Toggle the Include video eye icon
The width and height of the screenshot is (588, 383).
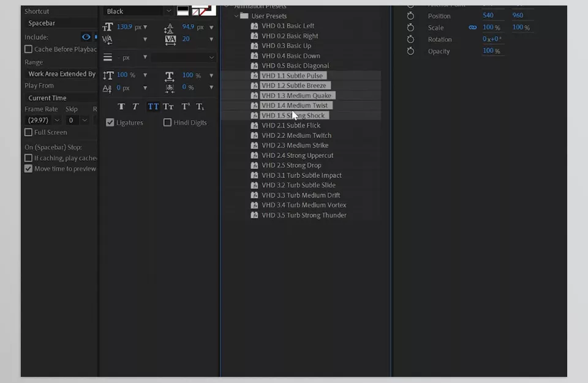pyautogui.click(x=86, y=37)
